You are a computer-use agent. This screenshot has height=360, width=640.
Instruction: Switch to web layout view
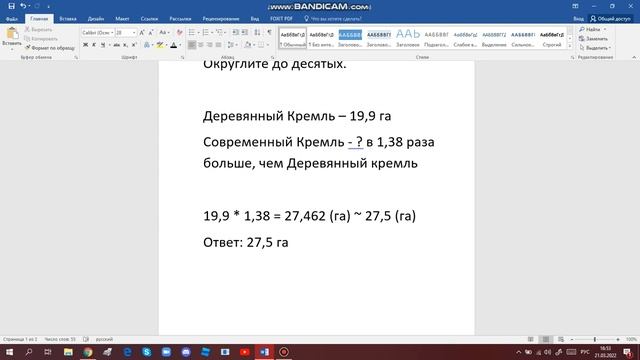tap(561, 340)
